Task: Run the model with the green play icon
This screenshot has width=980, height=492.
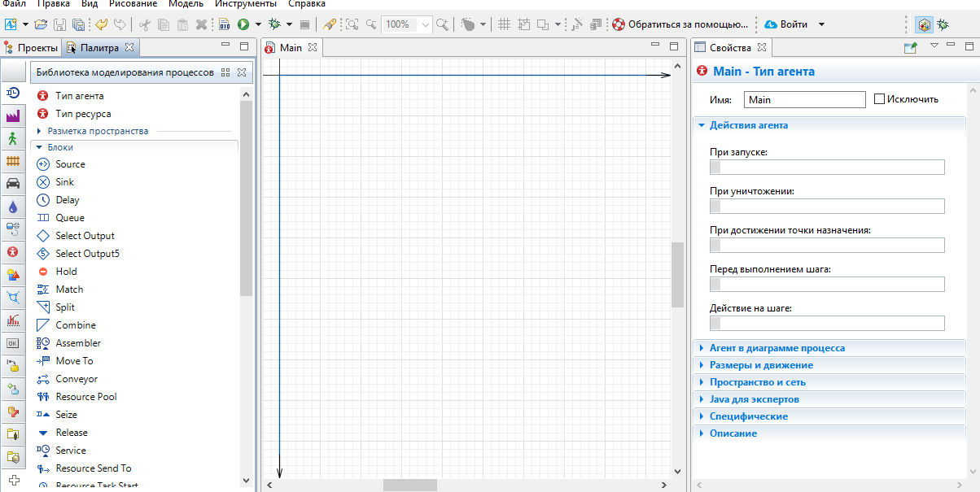Action: coord(243,24)
